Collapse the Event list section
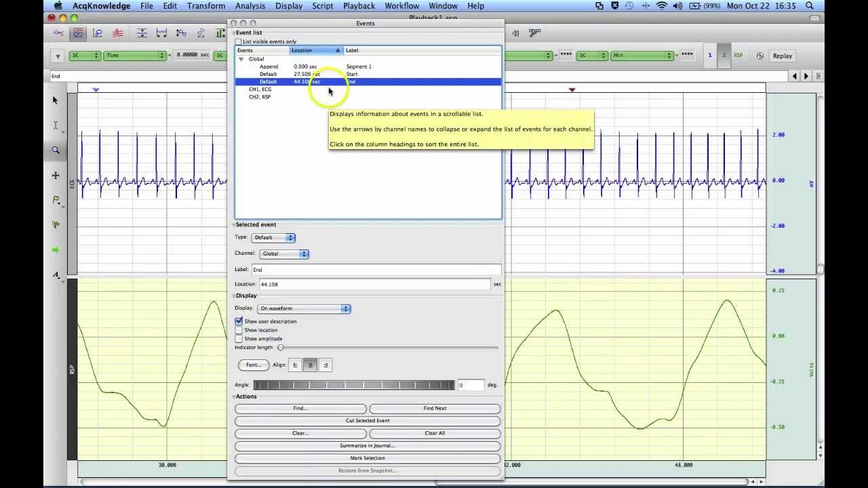This screenshot has width=868, height=488. click(x=234, y=33)
